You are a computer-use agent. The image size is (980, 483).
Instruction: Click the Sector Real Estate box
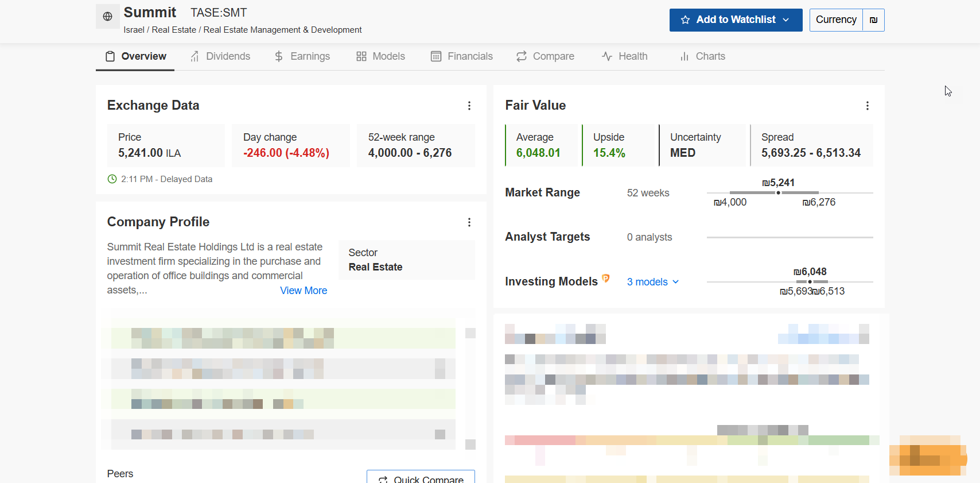pyautogui.click(x=407, y=260)
